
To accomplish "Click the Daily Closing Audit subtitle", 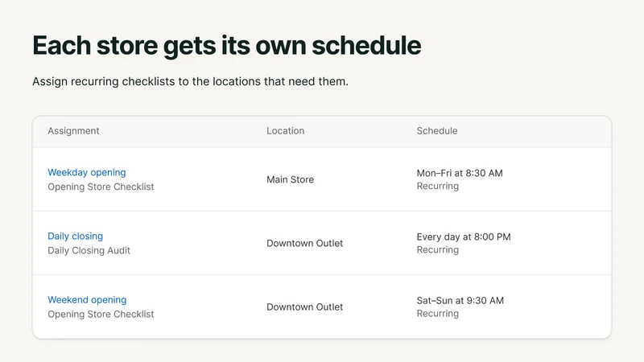I will (x=89, y=250).
